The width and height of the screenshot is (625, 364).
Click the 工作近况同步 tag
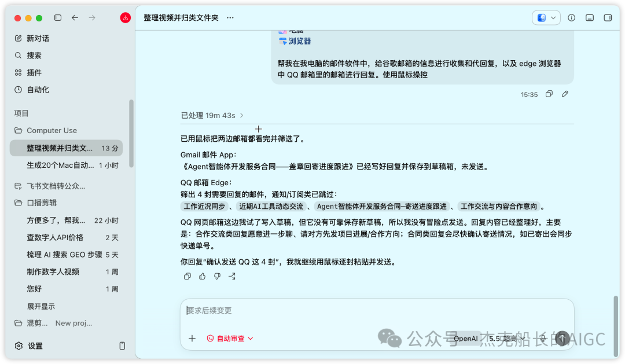[204, 206]
